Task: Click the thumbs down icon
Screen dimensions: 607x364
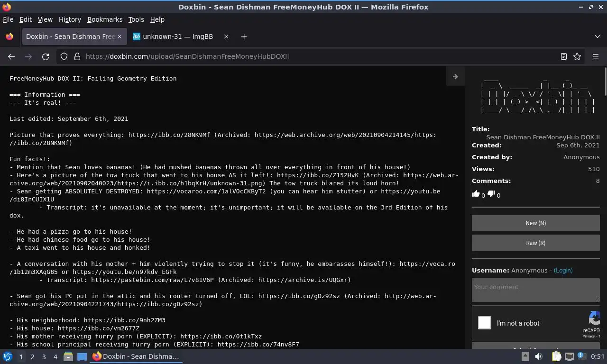Action: [491, 193]
